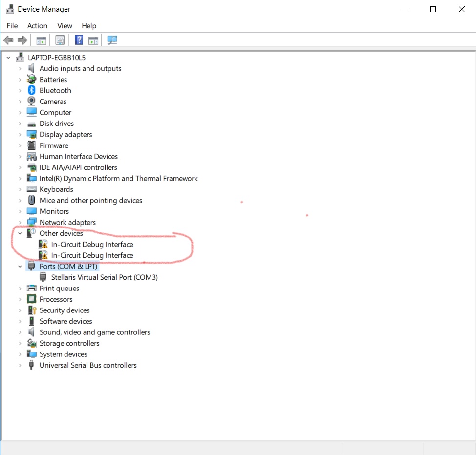The image size is (476, 455).
Task: Click the Sound, video and game controllers icon
Action: [x=31, y=332]
